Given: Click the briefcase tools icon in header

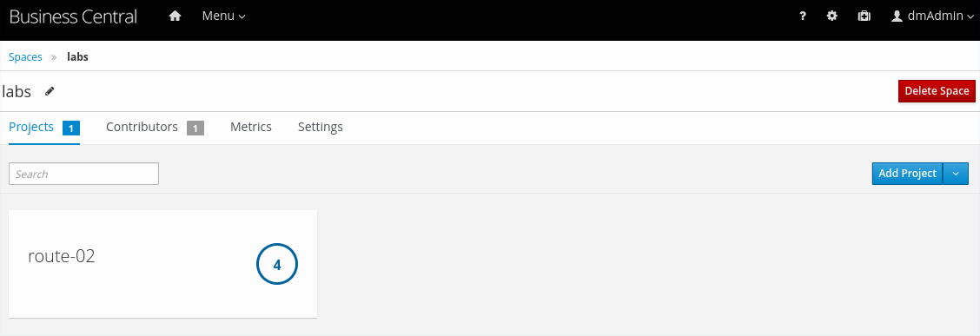Looking at the screenshot, I should [x=864, y=16].
